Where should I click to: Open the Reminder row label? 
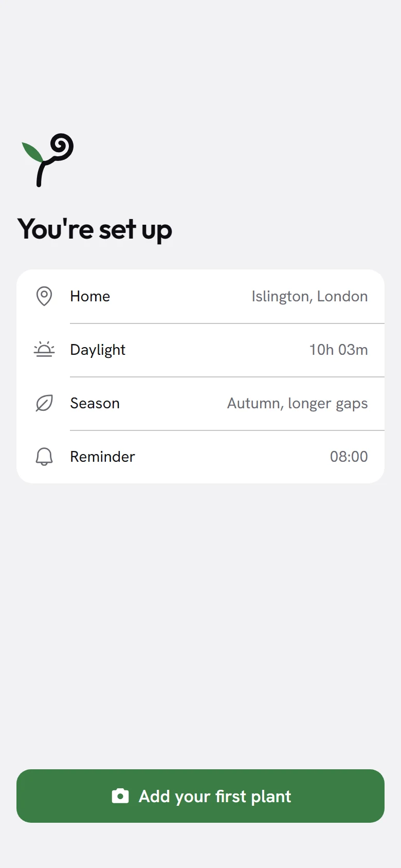pos(102,457)
